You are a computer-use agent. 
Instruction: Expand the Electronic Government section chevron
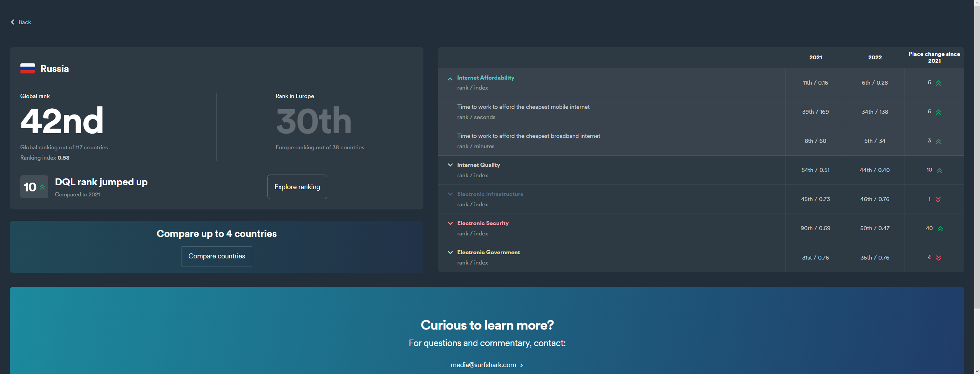coord(450,252)
